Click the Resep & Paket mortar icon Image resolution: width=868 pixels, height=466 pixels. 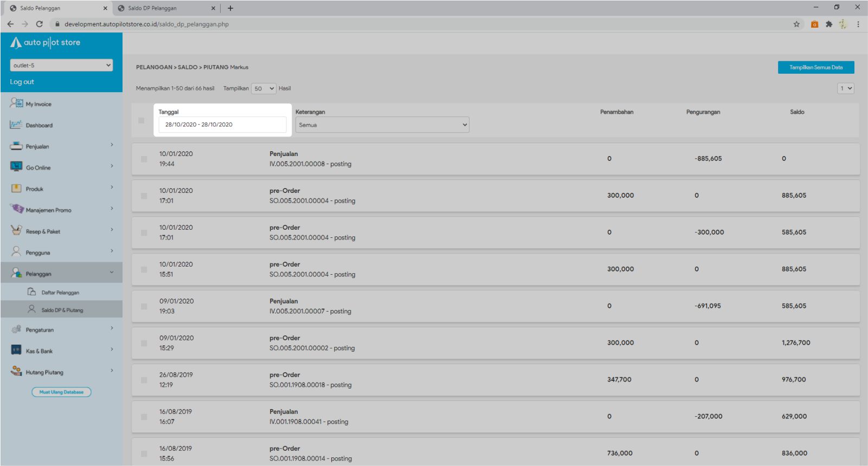(16, 230)
